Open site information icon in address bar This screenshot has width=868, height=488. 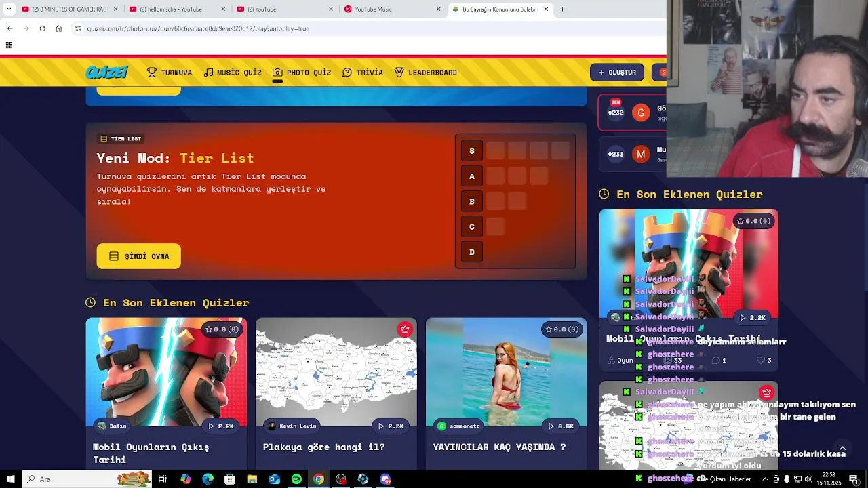click(x=78, y=28)
